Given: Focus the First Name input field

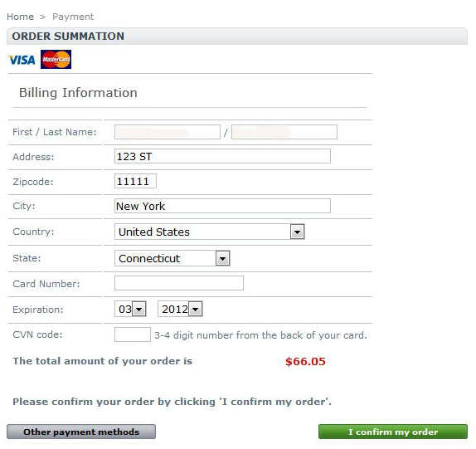Looking at the screenshot, I should coord(168,132).
